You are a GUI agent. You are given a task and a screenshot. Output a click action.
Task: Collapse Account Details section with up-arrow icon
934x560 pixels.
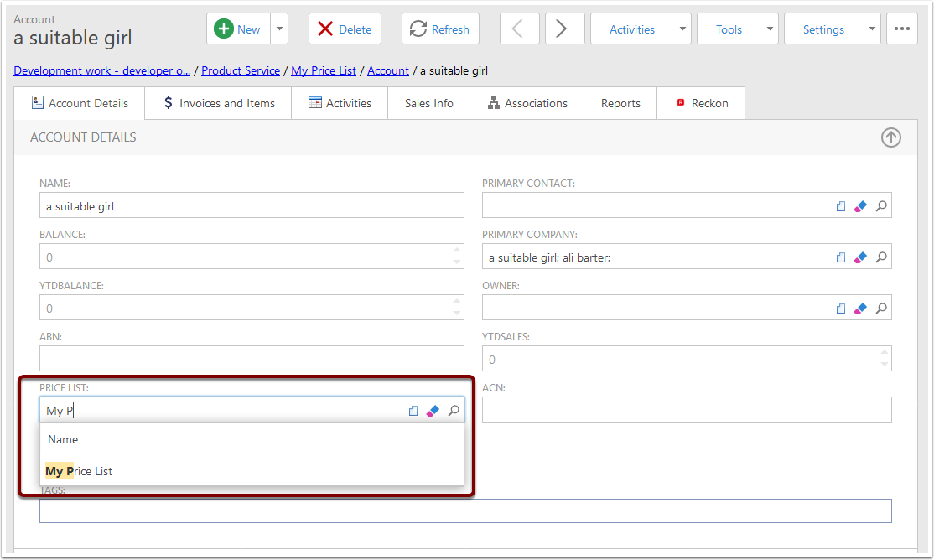[890, 137]
